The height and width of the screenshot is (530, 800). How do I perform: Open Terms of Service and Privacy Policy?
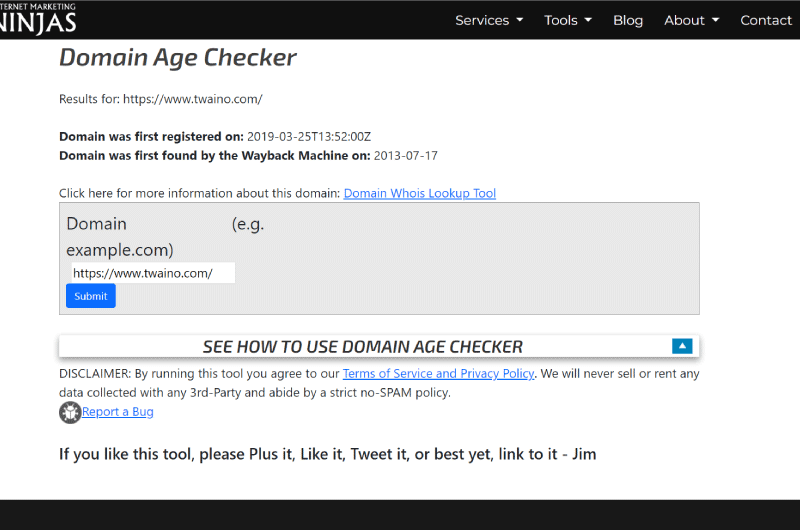438,373
